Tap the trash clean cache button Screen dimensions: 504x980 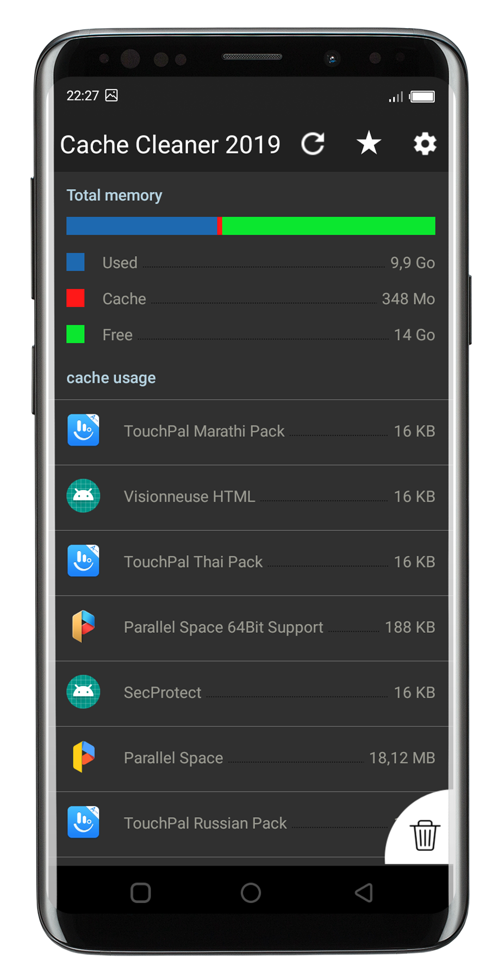[x=424, y=835]
